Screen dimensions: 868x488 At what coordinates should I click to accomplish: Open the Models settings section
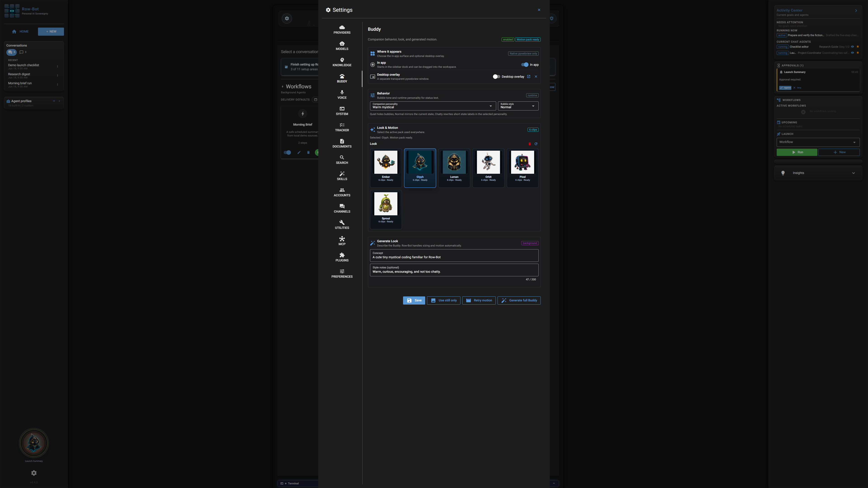coord(342,46)
